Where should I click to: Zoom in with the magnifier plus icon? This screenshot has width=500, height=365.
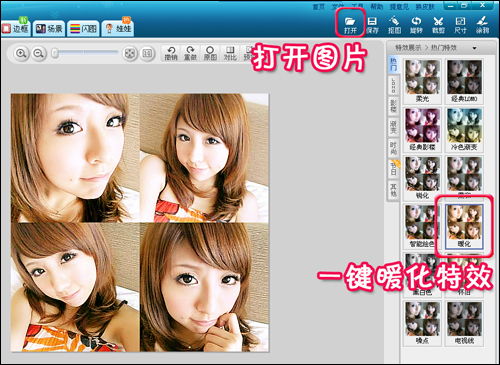click(21, 53)
